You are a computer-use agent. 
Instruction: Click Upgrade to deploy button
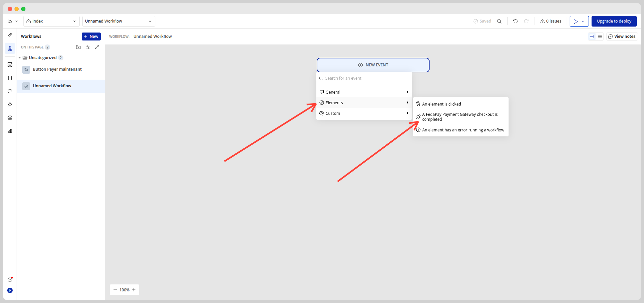point(614,21)
